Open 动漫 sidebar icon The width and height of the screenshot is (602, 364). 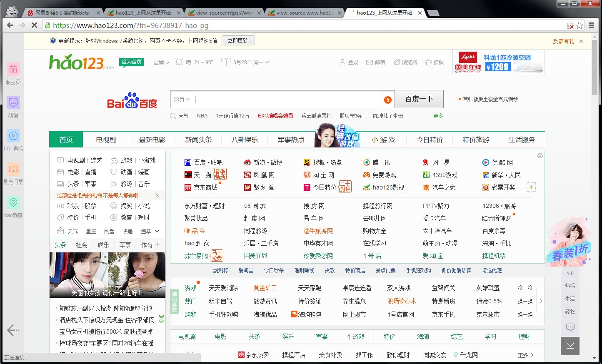[x=13, y=107]
